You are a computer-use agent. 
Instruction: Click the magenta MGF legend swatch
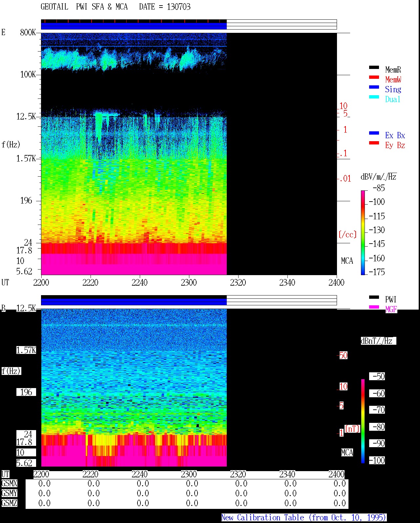374,307
